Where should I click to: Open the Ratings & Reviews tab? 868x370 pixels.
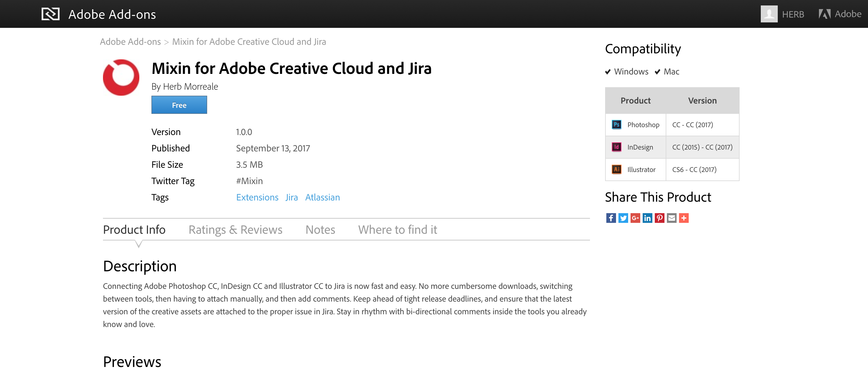pyautogui.click(x=235, y=230)
